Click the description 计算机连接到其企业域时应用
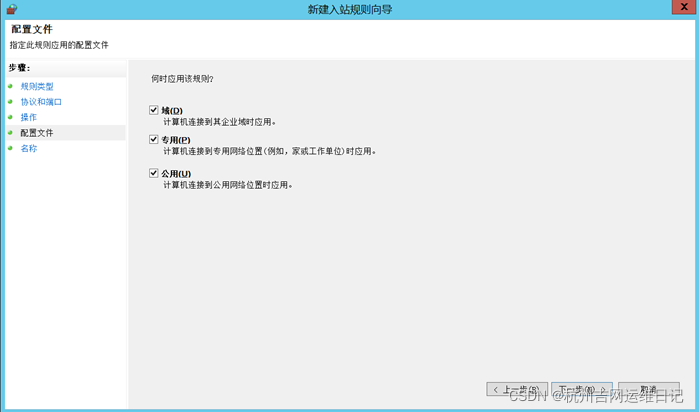 click(x=219, y=122)
